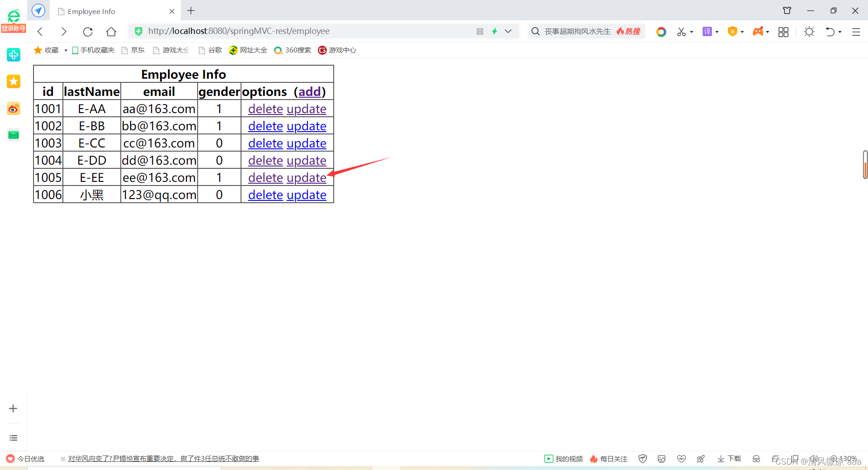Screen dimensions: 868x470
Task: Open the 游戏大全 bookmark
Action: [x=171, y=50]
